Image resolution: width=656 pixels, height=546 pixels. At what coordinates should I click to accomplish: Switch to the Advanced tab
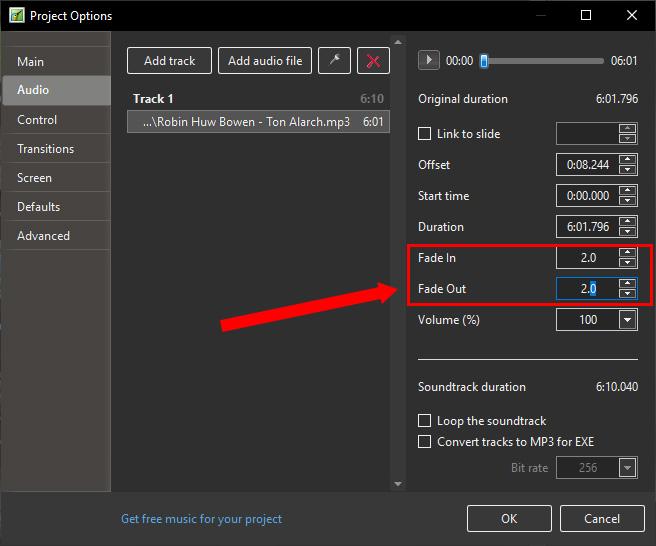tap(57, 236)
